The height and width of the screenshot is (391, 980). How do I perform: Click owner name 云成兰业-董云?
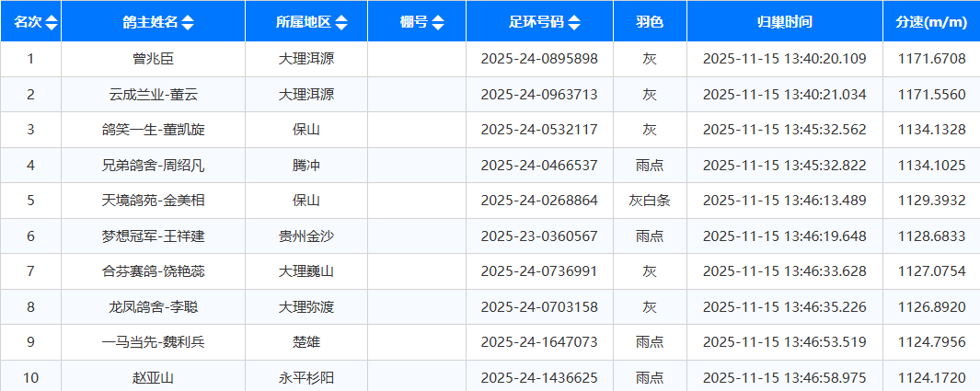[x=153, y=95]
